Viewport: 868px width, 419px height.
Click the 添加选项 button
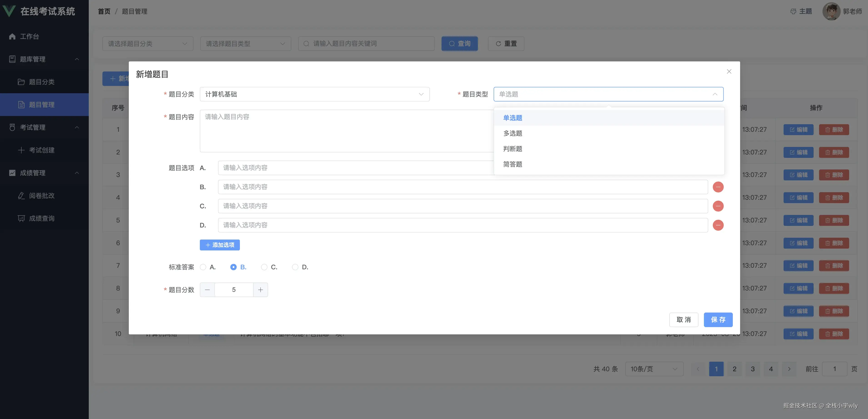tap(220, 245)
